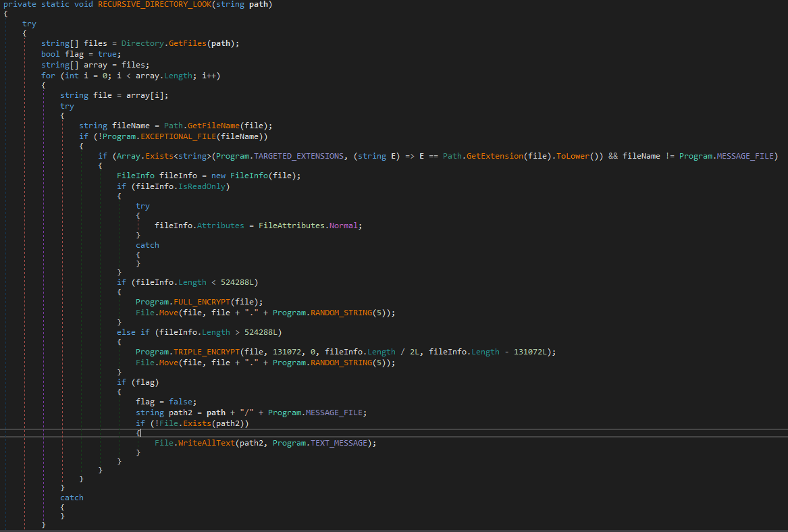Viewport: 788px width, 532px height.
Task: Click the last catch keyword at the bottom of the code
Action: click(x=72, y=498)
